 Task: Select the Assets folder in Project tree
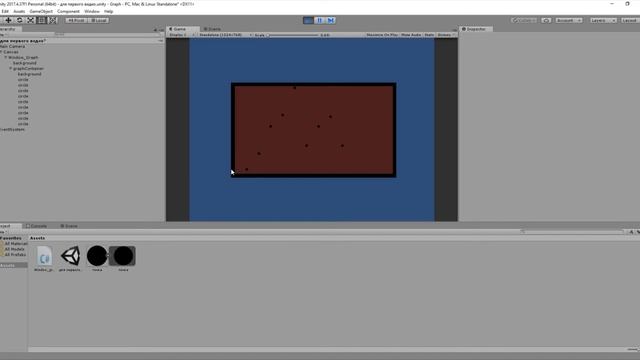pyautogui.click(x=13, y=265)
